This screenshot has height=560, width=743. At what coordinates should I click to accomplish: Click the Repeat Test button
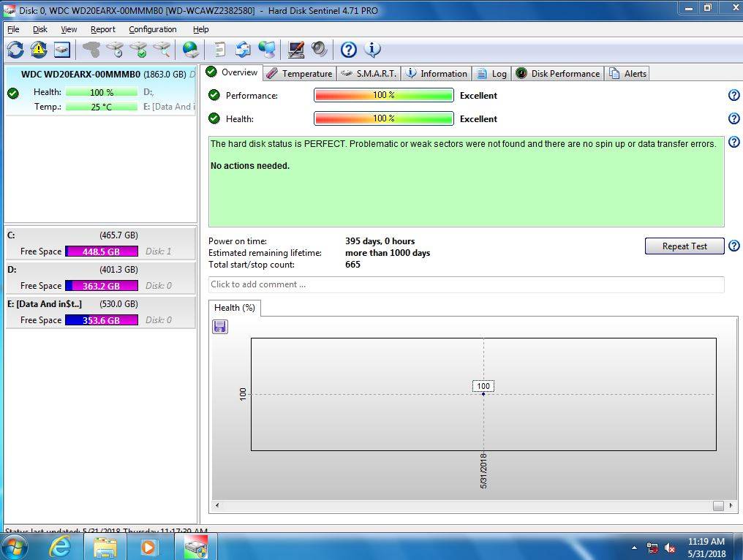684,246
